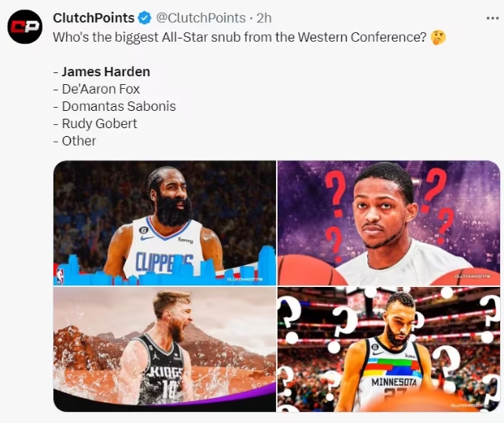Viewport: 504px width, 423px height.
Task: Click the MINNESOTA jersey lettering
Action: pos(394,382)
